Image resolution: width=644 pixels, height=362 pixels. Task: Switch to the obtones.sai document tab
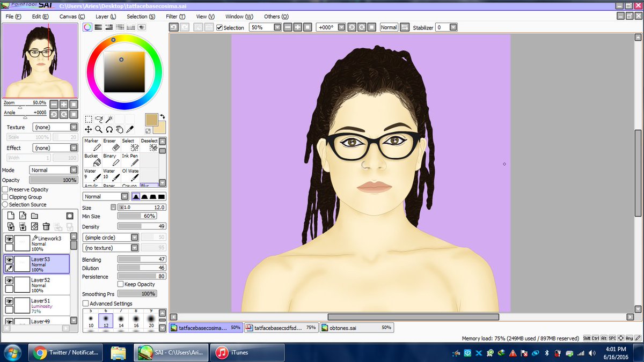pyautogui.click(x=357, y=327)
